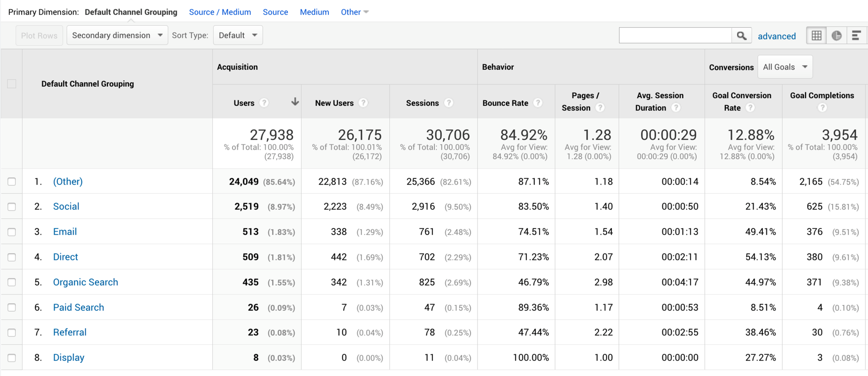Click the Goal Completions help icon

[x=822, y=108]
